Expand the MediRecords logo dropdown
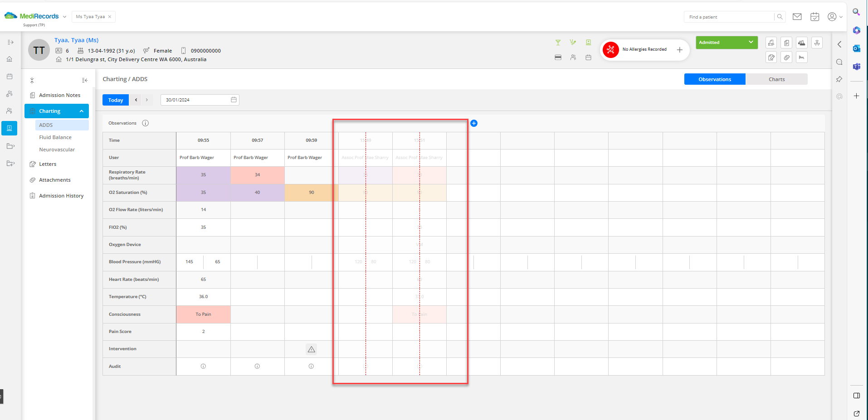Screen dimensions: 868x420 [x=64, y=17]
